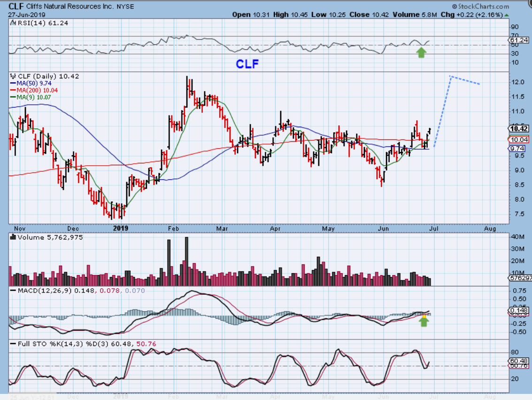Click the RSI(14) 61.24 indicator label
The height and width of the screenshot is (400, 532).
pos(43,23)
